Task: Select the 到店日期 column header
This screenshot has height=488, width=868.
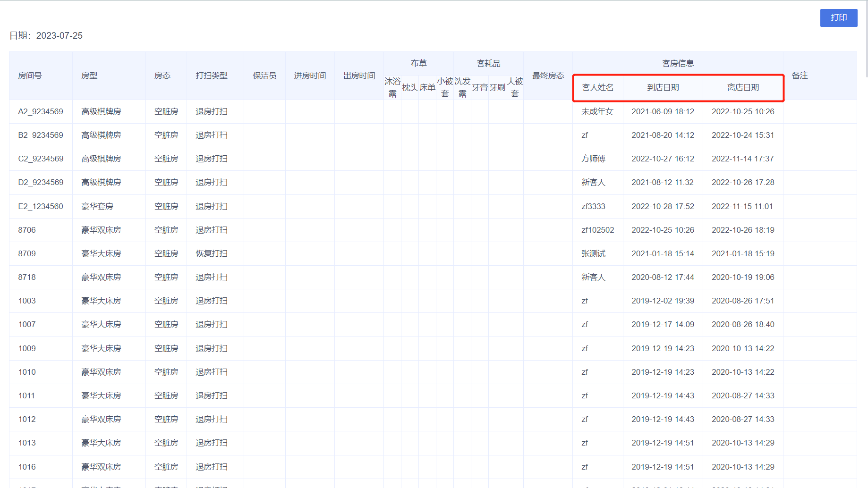Action: 663,87
